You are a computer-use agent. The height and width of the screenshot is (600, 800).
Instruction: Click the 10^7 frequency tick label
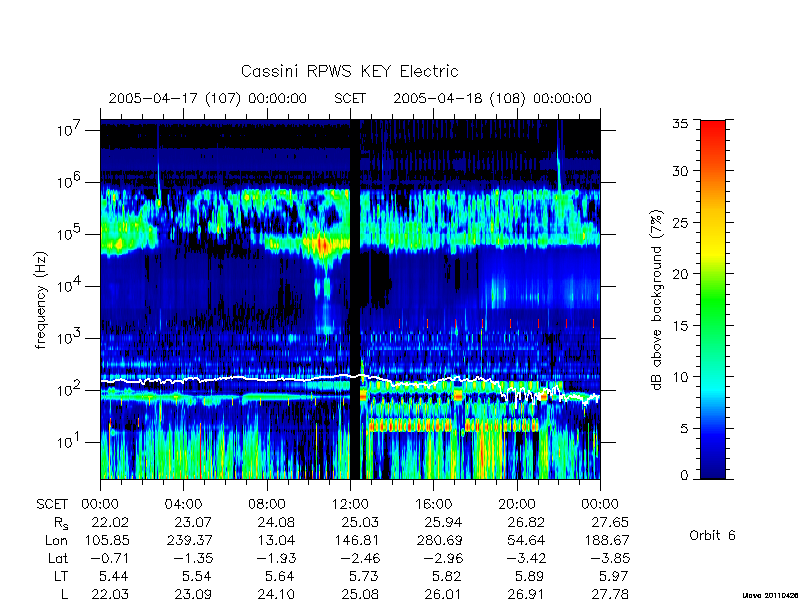[x=68, y=130]
